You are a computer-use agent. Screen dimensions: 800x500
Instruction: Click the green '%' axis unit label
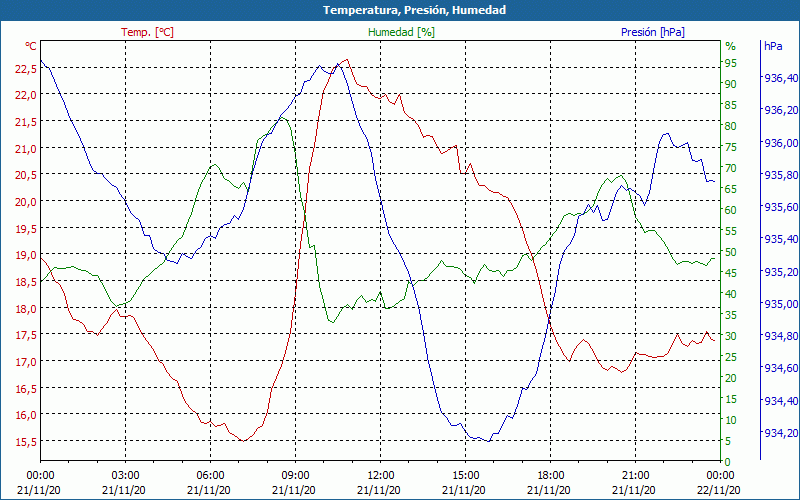click(x=731, y=46)
